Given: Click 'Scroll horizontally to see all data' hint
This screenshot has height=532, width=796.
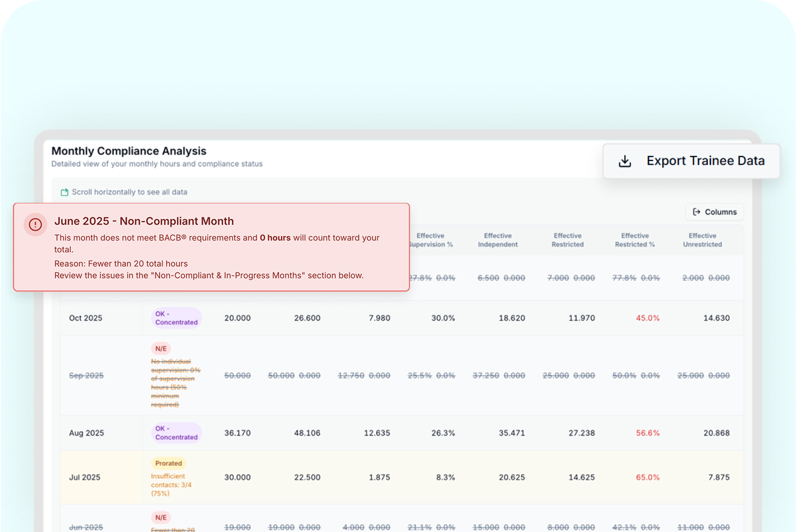Looking at the screenshot, I should (130, 192).
